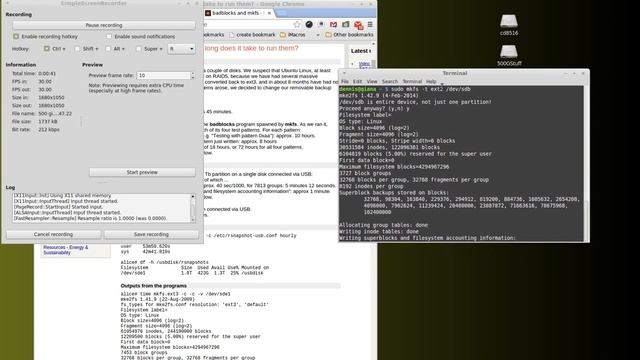Open the 500GStuff drive on the desktop
This screenshot has width=640, height=360.
click(x=509, y=55)
